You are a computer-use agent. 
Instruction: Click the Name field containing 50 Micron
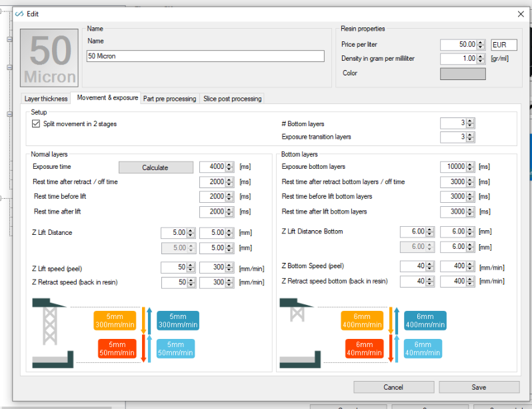pyautogui.click(x=205, y=56)
